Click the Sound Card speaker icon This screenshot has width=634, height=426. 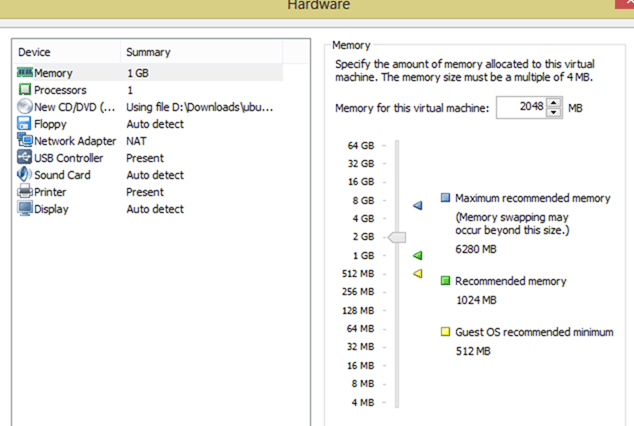pyautogui.click(x=24, y=174)
